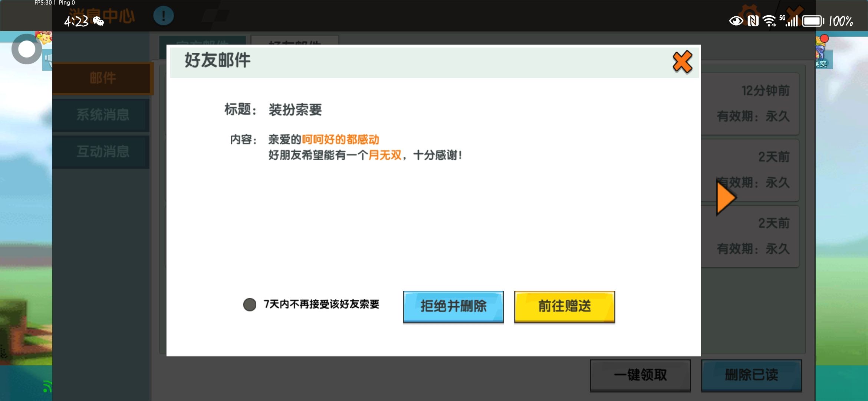Enable 7天内不再接受该好友索要 option

point(250,304)
